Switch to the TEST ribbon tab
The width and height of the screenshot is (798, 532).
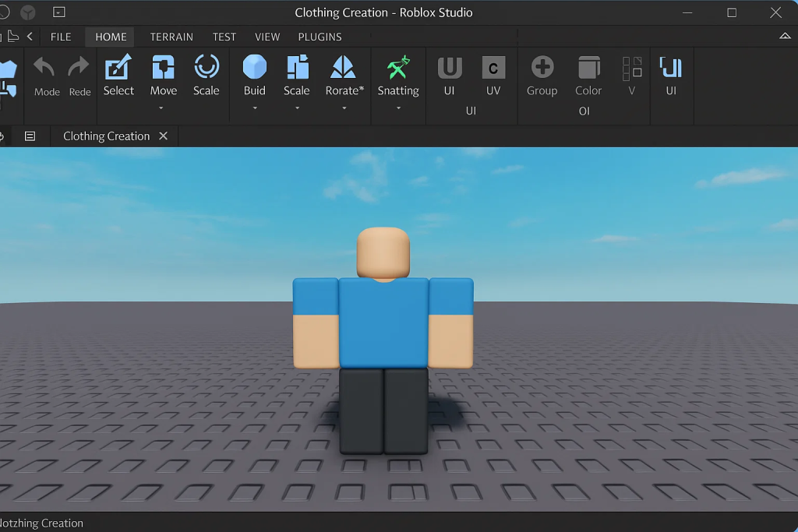[x=224, y=37]
